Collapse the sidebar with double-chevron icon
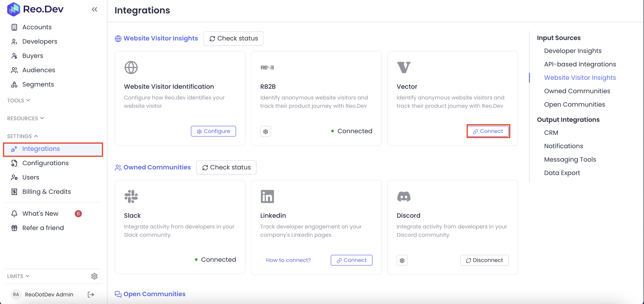 [94, 9]
